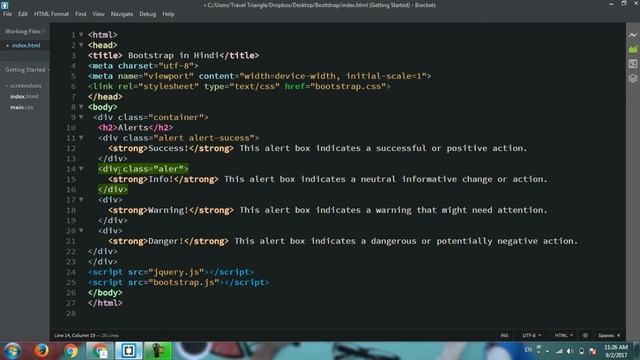The width and height of the screenshot is (640, 360).
Task: Collapse the div fold on line 20
Action: [81, 231]
